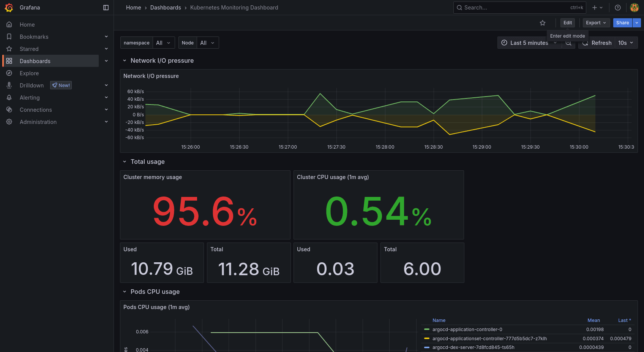644x352 pixels.
Task: Open the Administration menu
Action: coord(38,122)
